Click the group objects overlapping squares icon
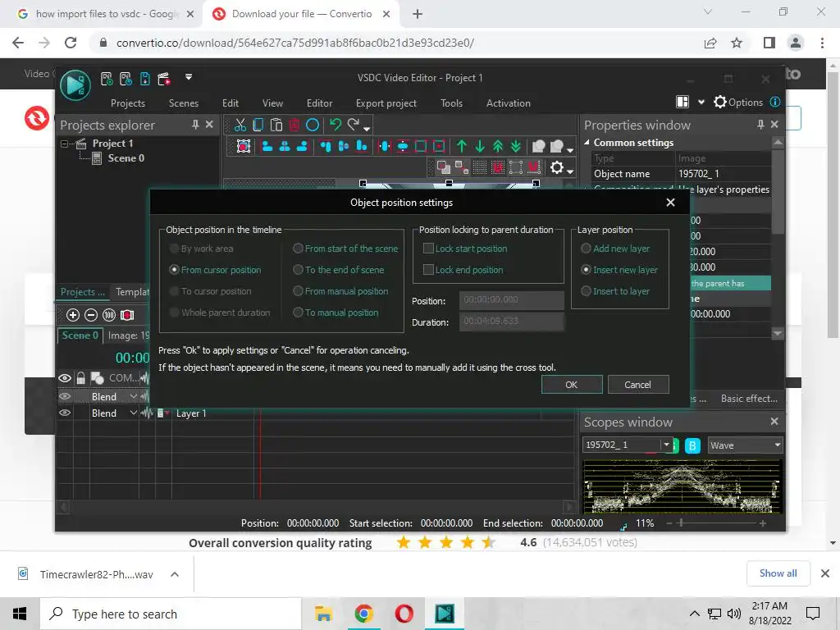Image resolution: width=840 pixels, height=630 pixels. pos(444,167)
